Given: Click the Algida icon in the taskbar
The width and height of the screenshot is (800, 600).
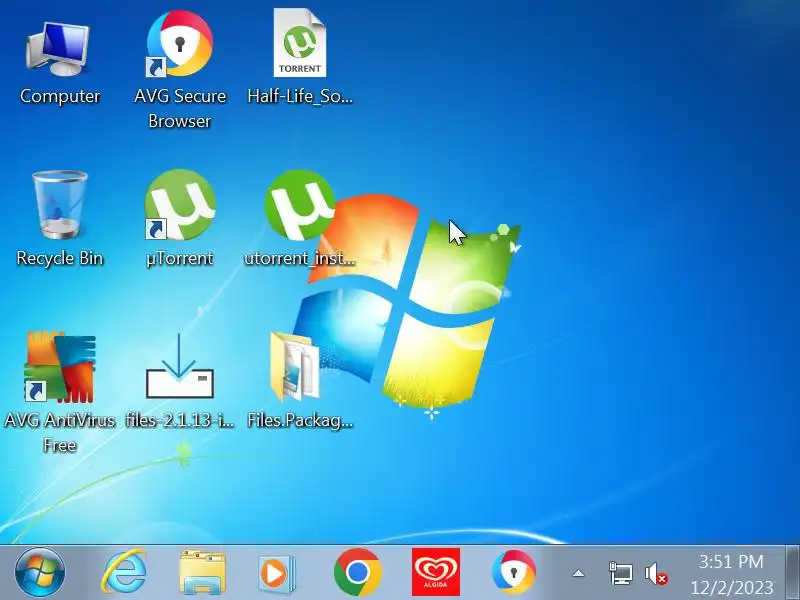Looking at the screenshot, I should coord(436,572).
